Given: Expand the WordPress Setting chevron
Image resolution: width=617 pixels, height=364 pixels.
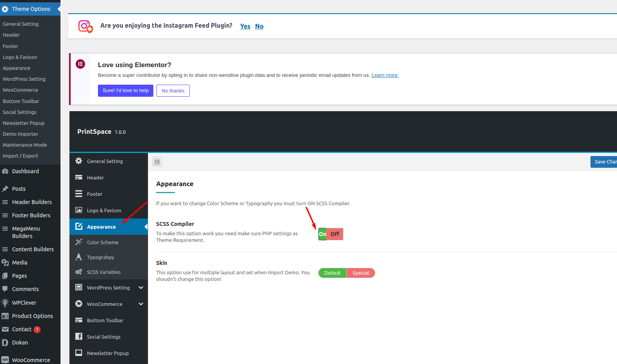Looking at the screenshot, I should 141,288.
